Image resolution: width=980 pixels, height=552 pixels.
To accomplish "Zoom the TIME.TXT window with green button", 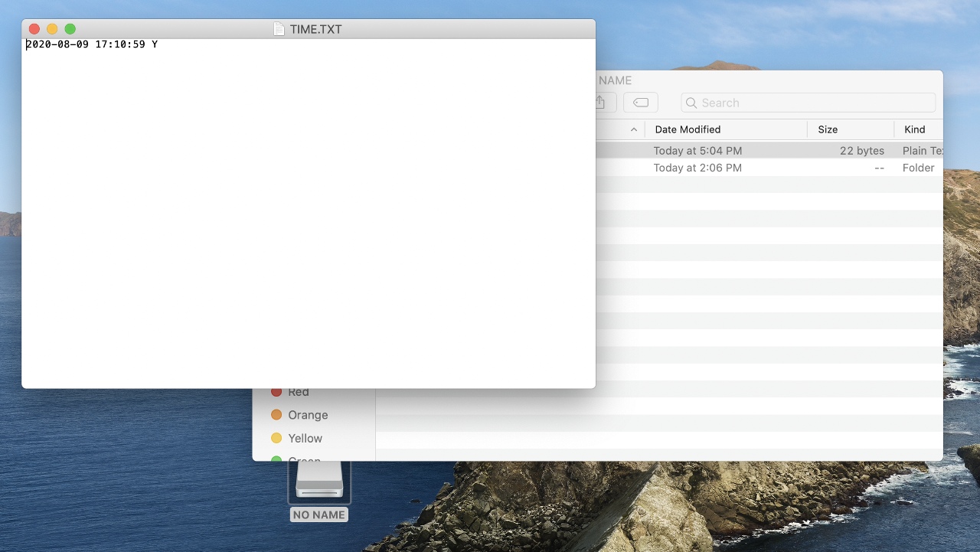I will 70,29.
